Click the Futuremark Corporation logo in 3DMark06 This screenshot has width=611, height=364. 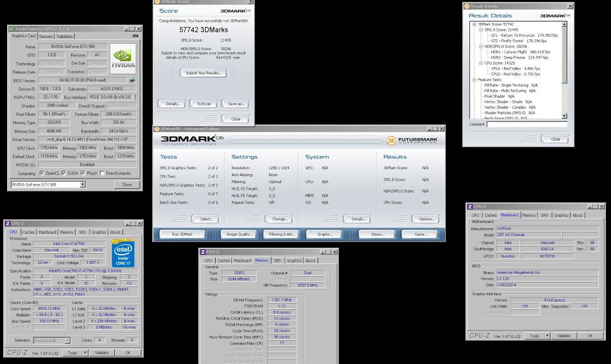(412, 141)
